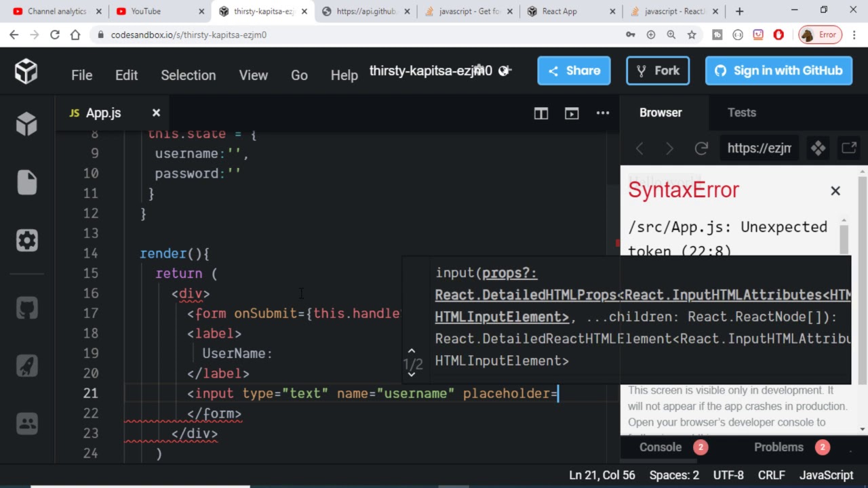Expand the Problems panel

click(778, 447)
